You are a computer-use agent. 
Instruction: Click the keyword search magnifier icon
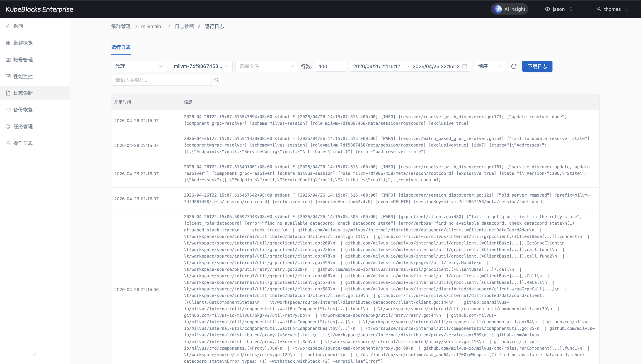pos(217,80)
